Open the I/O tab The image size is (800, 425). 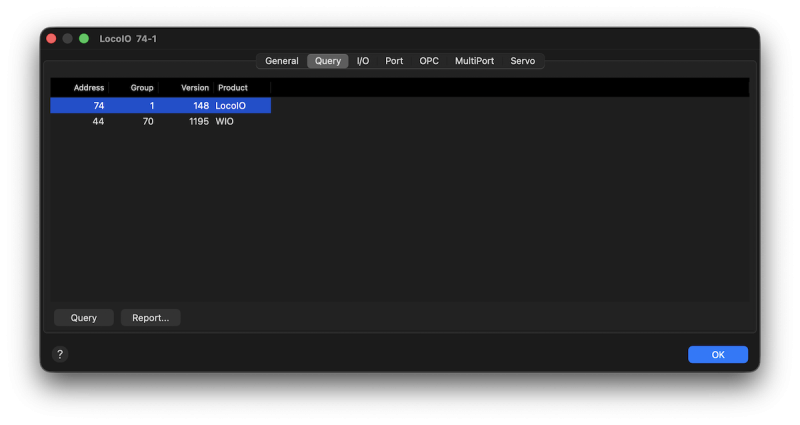click(363, 61)
